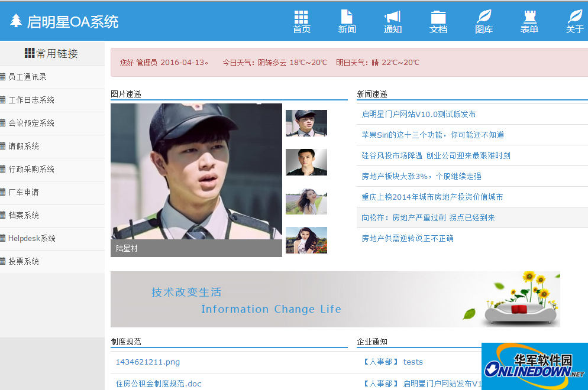This screenshot has width=588, height=390.
Task: Click 明日天气 forecast text
Action: (x=377, y=63)
